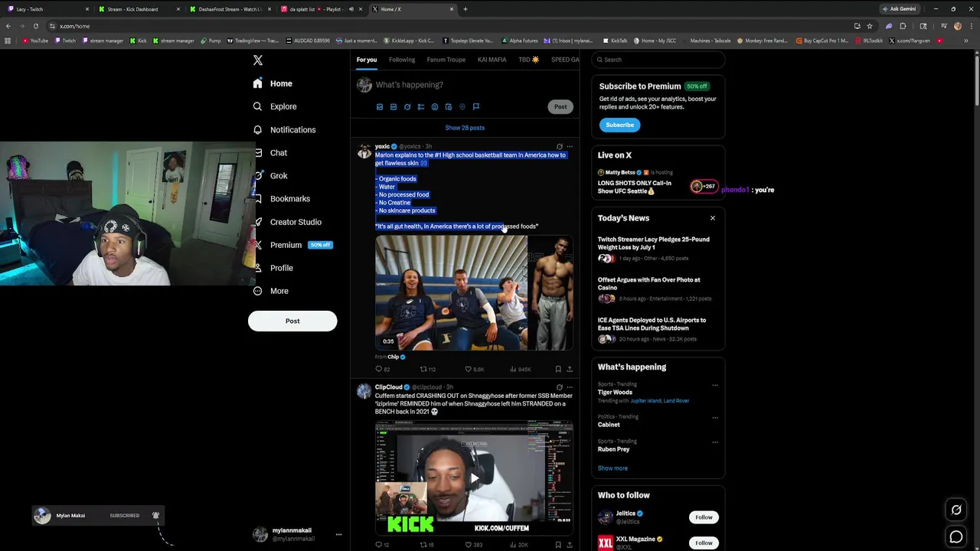
Task: Repost the yoxic post
Action: pyautogui.click(x=427, y=369)
